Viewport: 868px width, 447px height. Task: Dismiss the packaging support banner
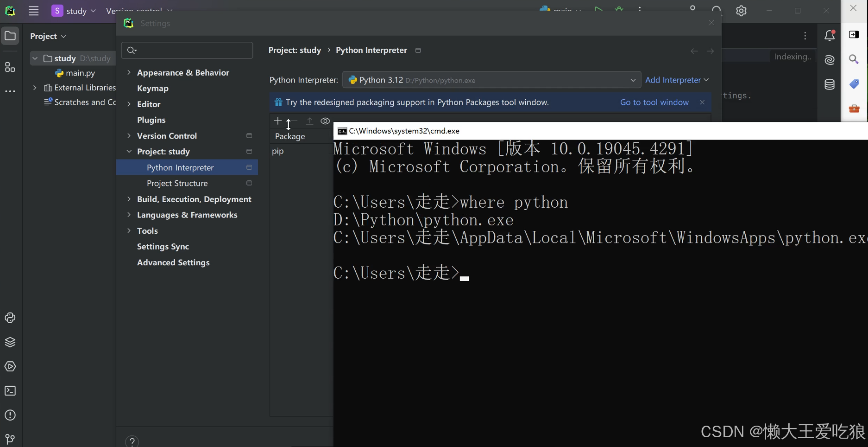(x=702, y=102)
